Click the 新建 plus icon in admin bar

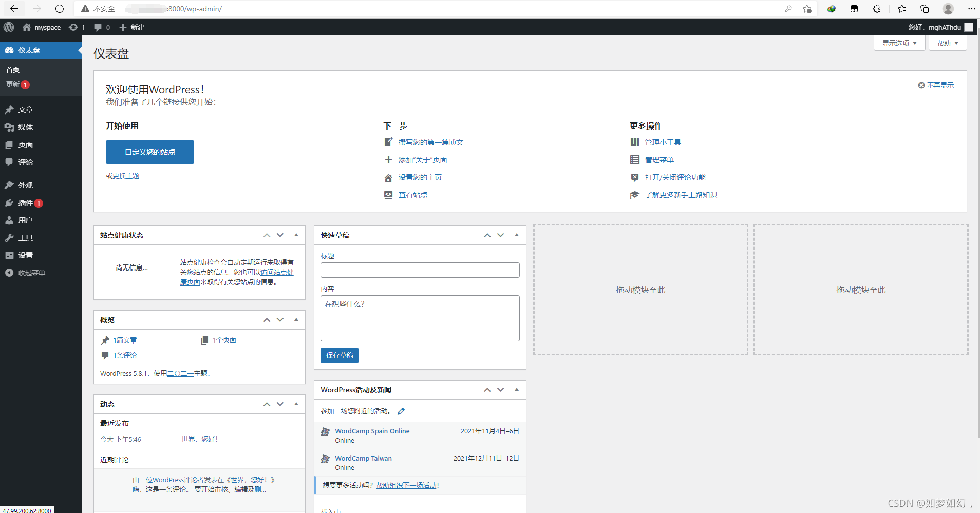click(123, 27)
